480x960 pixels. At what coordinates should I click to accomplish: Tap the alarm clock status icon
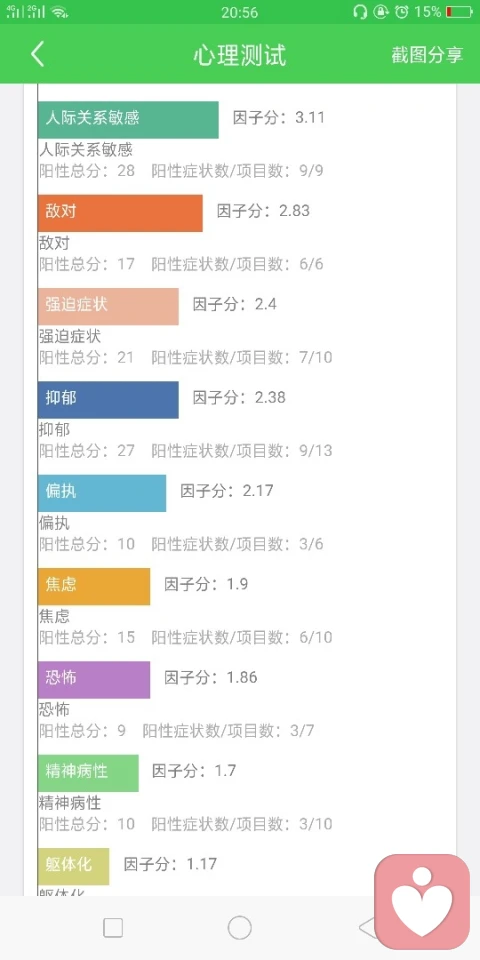pos(402,12)
